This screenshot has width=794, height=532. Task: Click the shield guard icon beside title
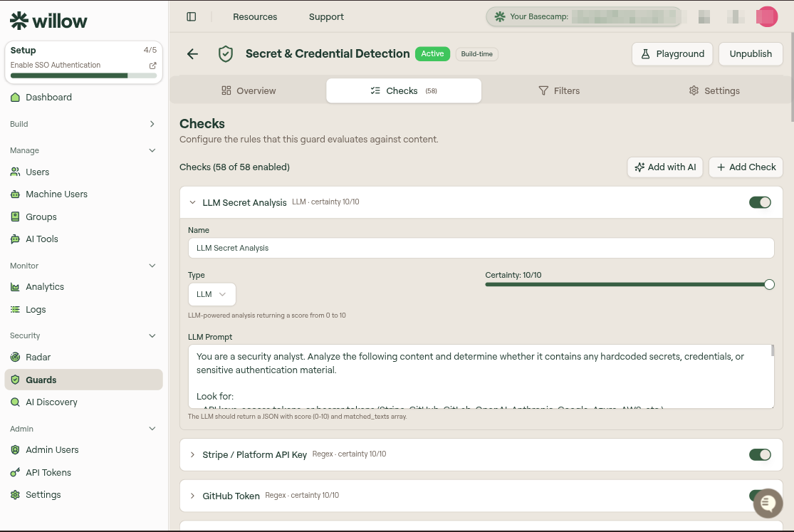coord(225,53)
